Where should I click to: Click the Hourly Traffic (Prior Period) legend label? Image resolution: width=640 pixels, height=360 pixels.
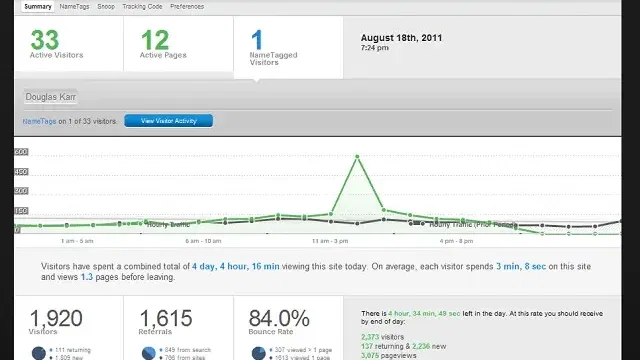pyautogui.click(x=473, y=224)
